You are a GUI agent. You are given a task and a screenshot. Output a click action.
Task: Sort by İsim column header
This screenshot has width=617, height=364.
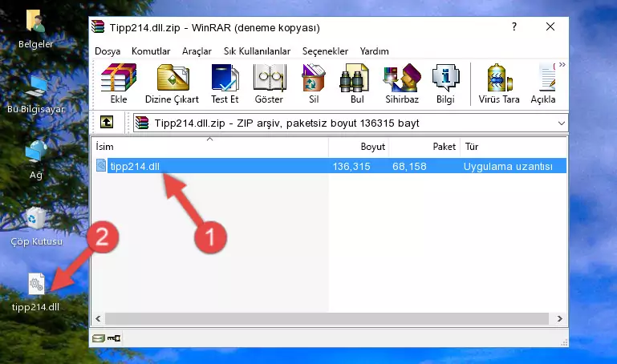coord(210,147)
